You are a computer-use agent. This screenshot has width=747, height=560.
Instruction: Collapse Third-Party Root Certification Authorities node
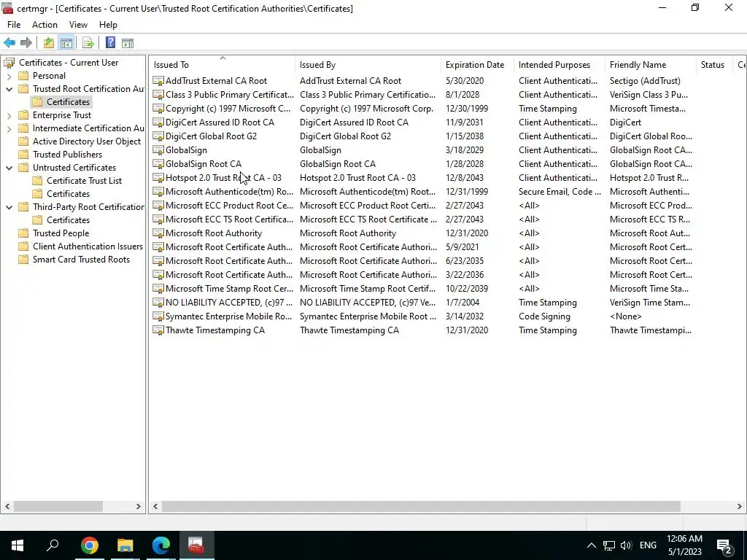9,207
